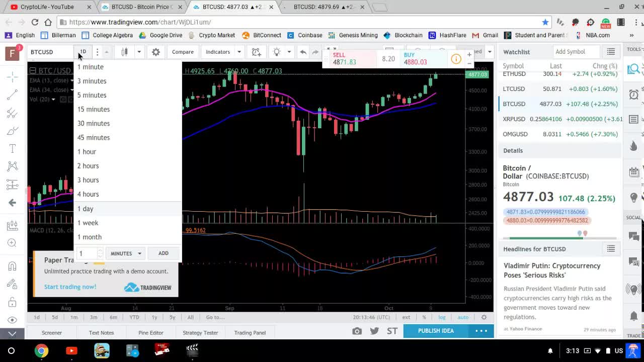Share chart on Twitter icon
The height and width of the screenshot is (362, 644).
click(374, 331)
